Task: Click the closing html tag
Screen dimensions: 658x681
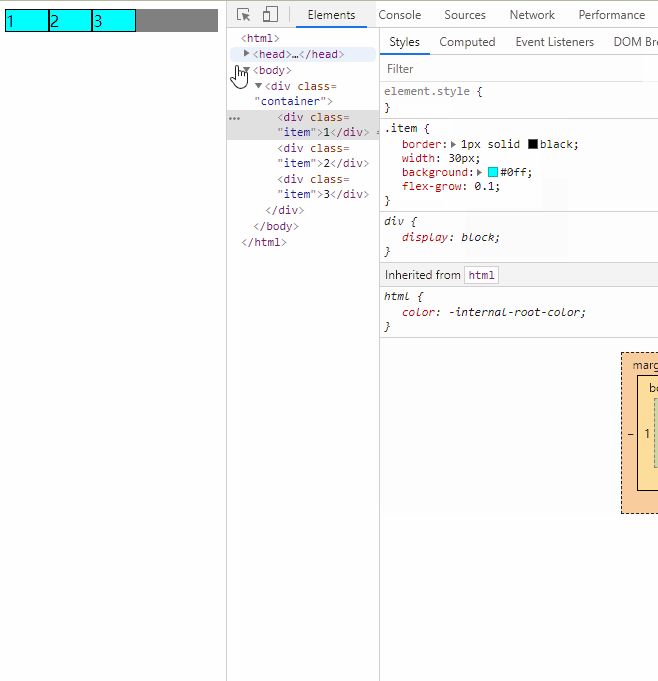Action: [264, 242]
